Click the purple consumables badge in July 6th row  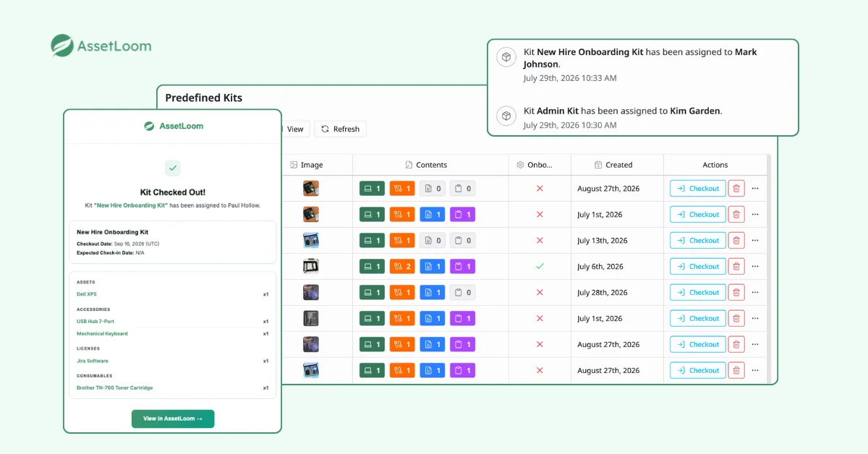[462, 266]
